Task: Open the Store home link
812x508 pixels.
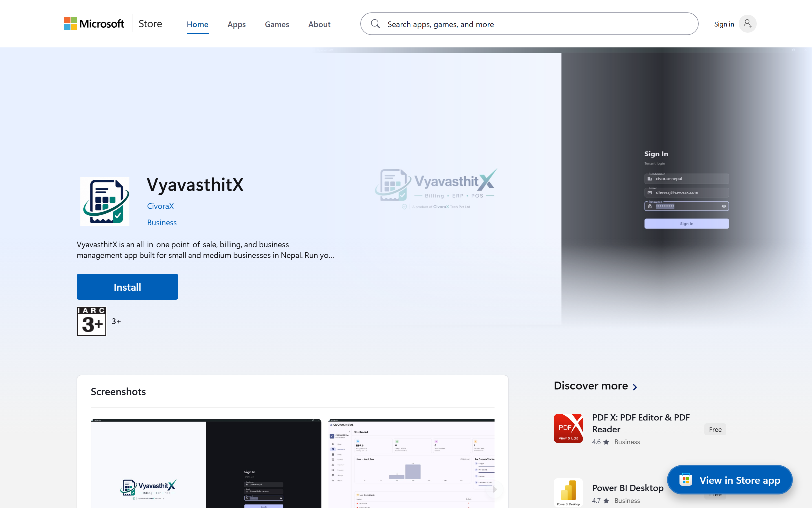Action: pyautogui.click(x=150, y=23)
